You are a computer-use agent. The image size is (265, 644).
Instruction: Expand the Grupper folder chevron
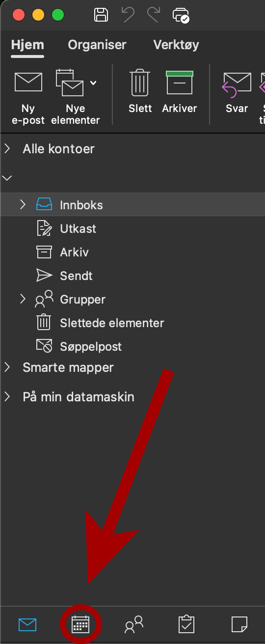coord(23,299)
